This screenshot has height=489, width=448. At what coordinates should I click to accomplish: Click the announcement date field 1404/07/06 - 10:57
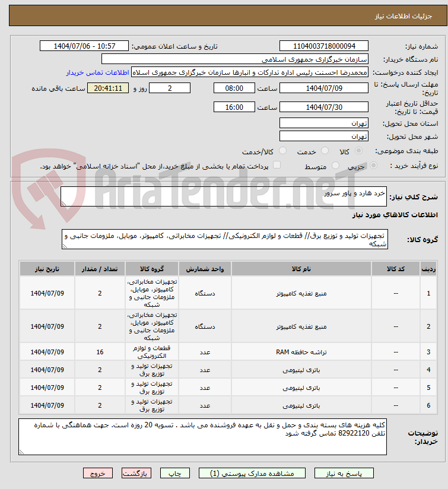click(84, 46)
